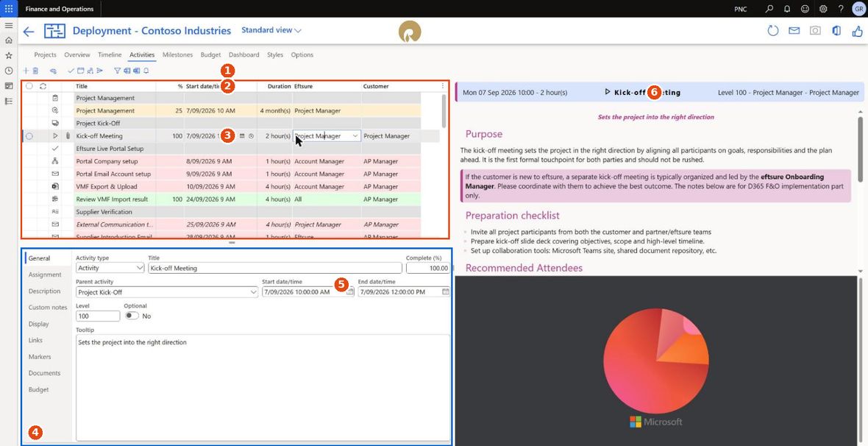Open Settings gear in the top bar
The height and width of the screenshot is (446, 868).
pyautogui.click(x=823, y=9)
